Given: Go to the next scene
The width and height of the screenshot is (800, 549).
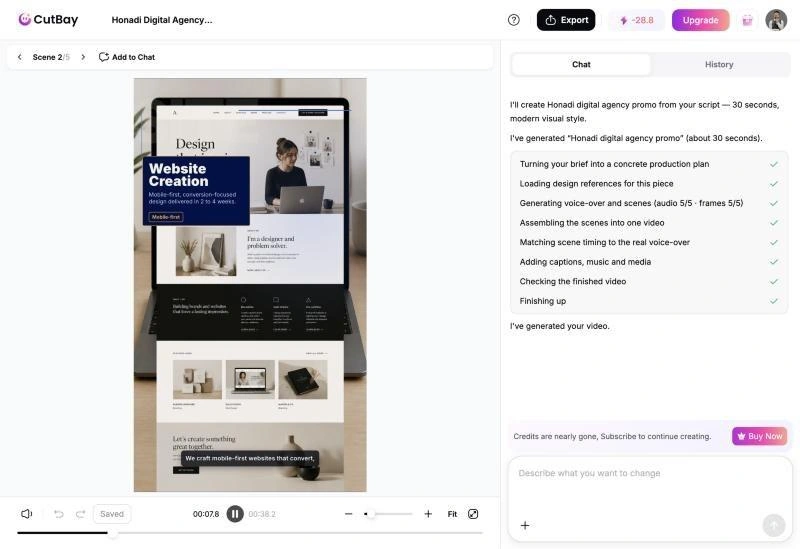Looking at the screenshot, I should pyautogui.click(x=83, y=57).
